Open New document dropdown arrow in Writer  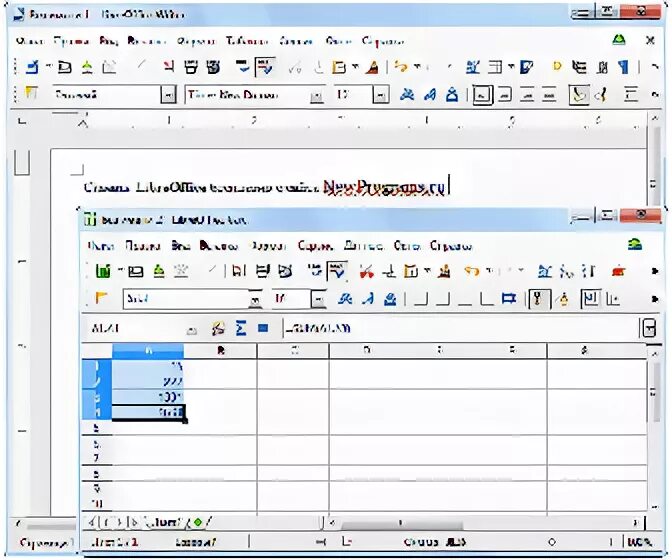pyautogui.click(x=48, y=67)
